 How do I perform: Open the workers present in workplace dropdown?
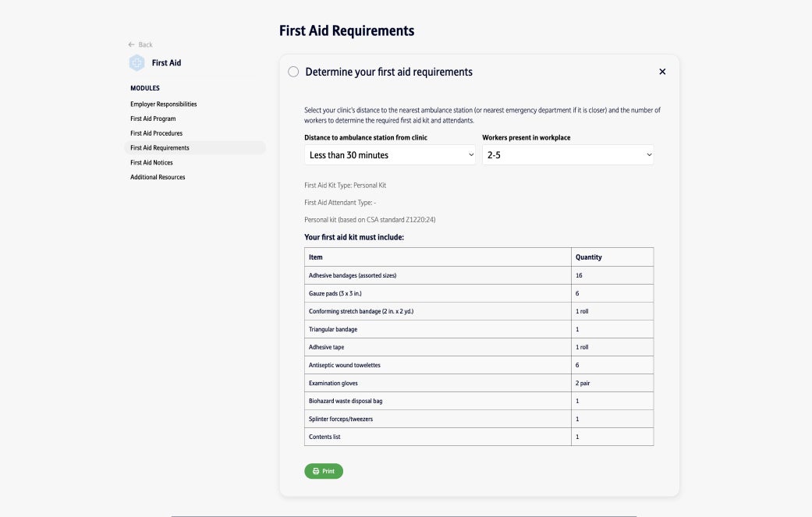(568, 155)
